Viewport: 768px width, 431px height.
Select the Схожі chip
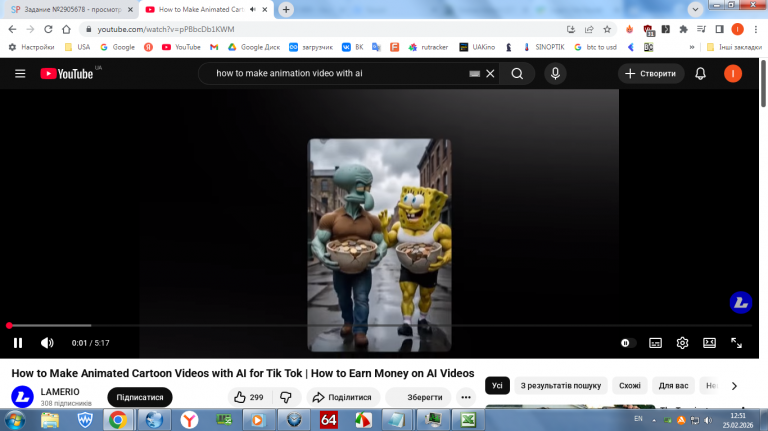[630, 385]
